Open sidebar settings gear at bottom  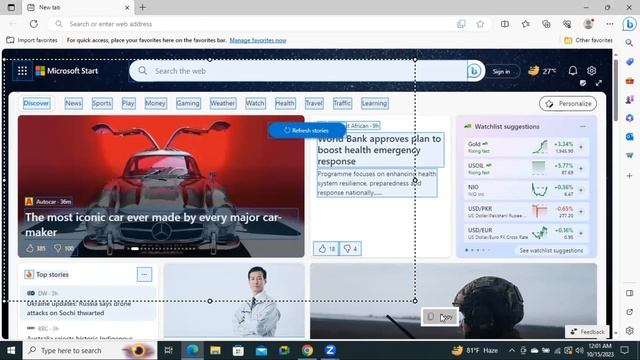(x=629, y=331)
